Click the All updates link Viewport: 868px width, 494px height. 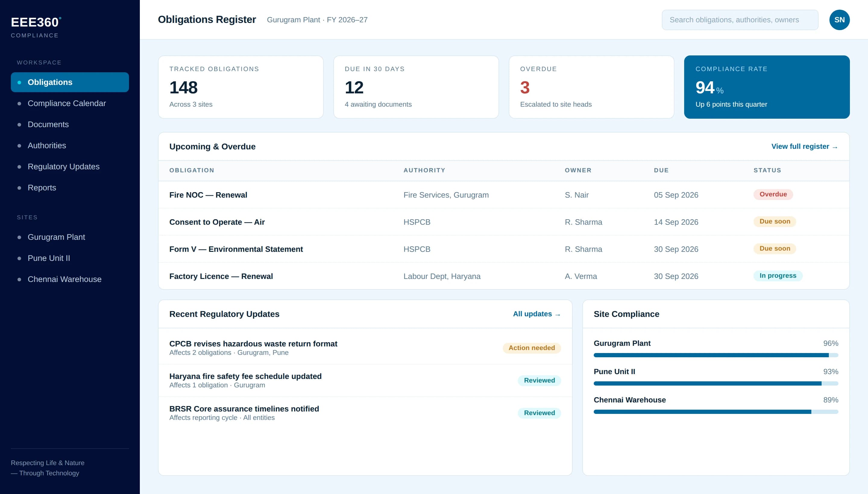click(536, 314)
